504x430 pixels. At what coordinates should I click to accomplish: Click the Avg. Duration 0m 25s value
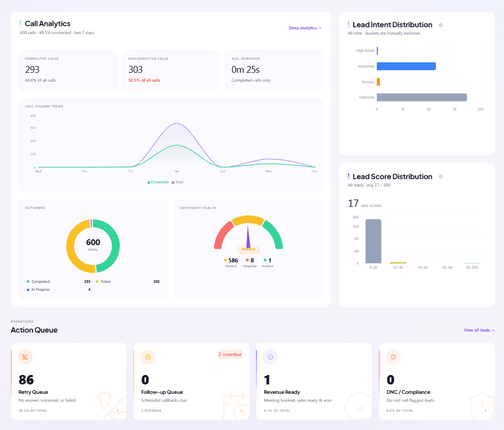245,70
